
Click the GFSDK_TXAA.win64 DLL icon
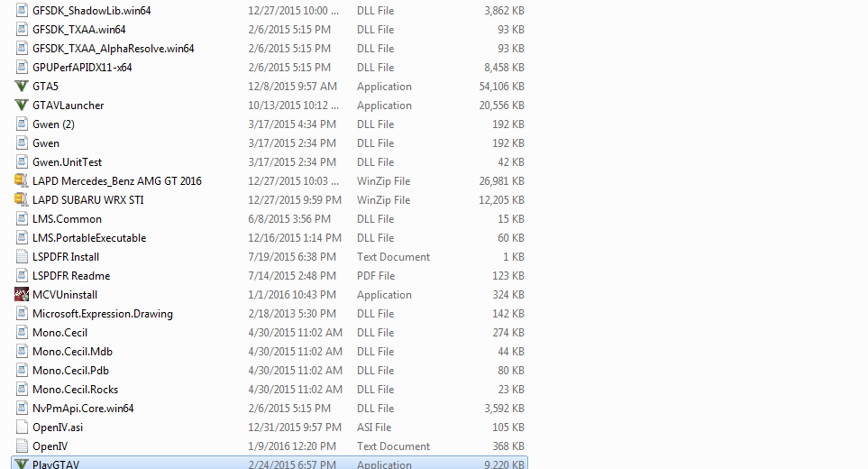tap(22, 30)
